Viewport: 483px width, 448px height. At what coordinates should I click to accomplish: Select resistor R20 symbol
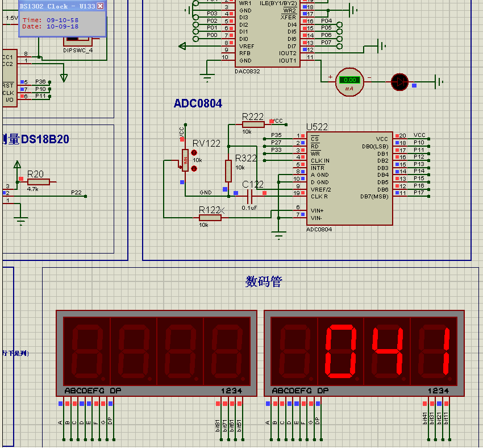pos(39,182)
